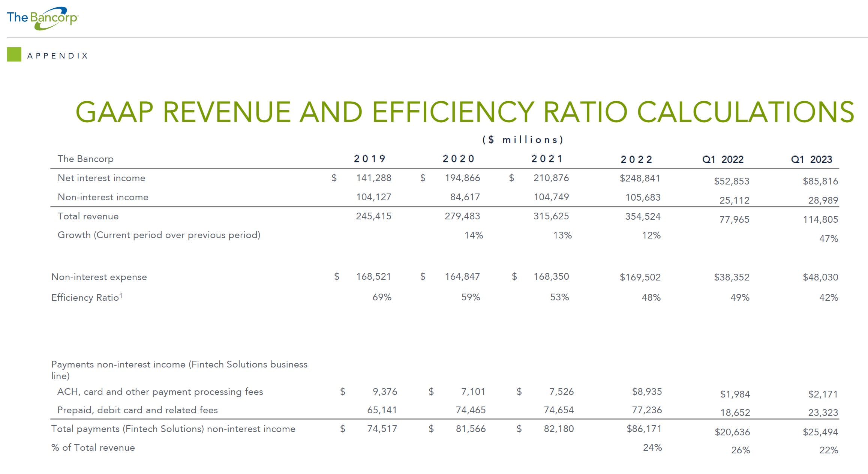Click the Efficiency Ratio label
This screenshot has height=474, width=868.
click(x=87, y=297)
